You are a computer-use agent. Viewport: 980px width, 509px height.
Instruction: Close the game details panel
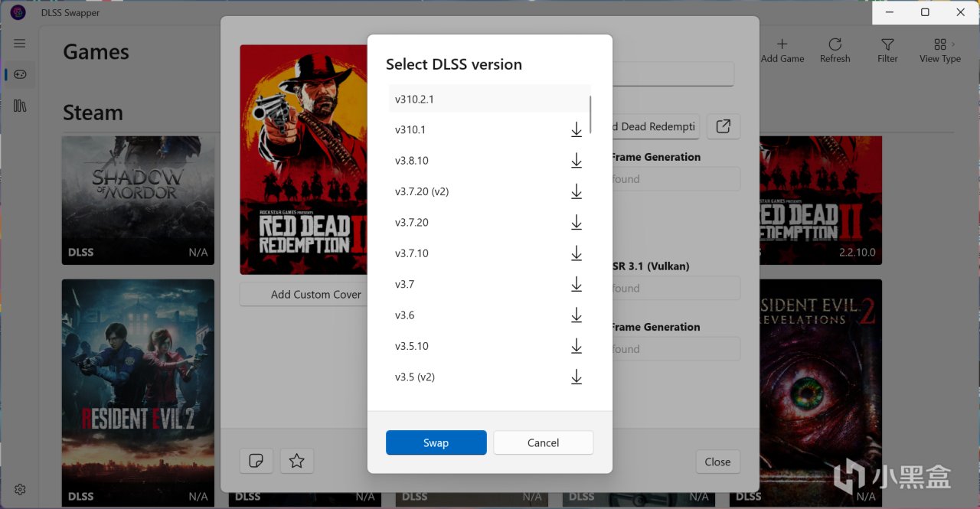(718, 462)
